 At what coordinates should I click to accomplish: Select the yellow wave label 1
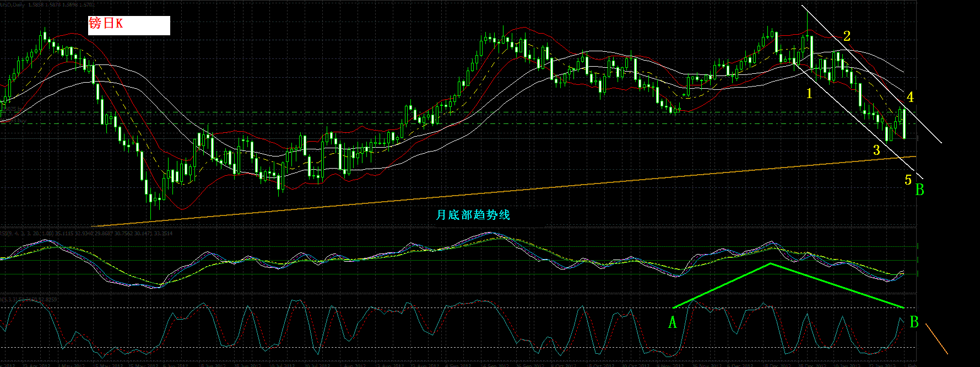[x=809, y=94]
